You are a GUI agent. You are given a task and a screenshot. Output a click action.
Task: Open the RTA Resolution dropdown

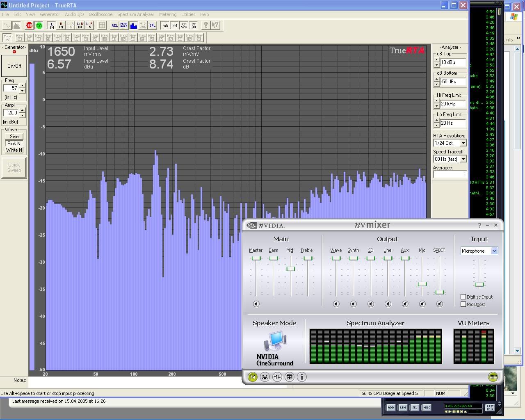463,143
